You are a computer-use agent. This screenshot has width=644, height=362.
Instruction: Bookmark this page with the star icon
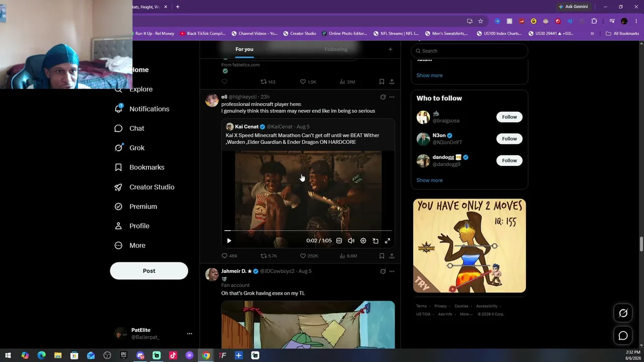pos(480,21)
